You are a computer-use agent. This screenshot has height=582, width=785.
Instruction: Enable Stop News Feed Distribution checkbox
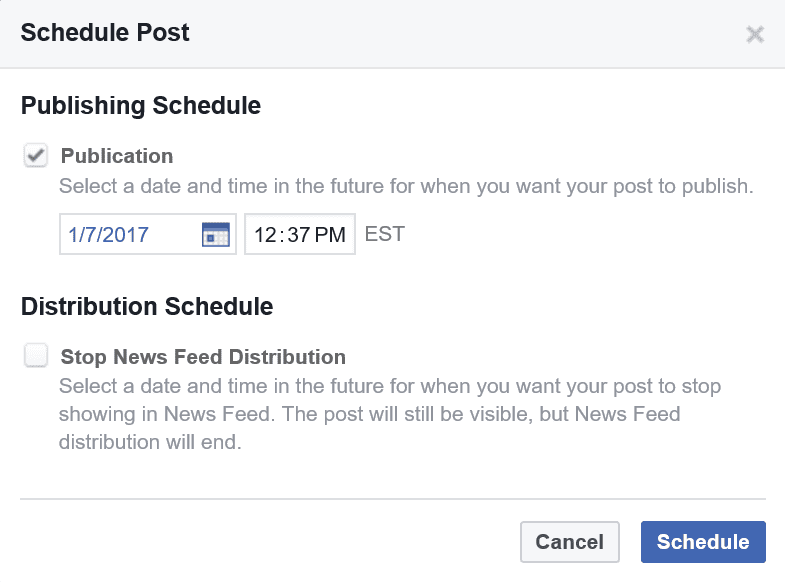(36, 355)
